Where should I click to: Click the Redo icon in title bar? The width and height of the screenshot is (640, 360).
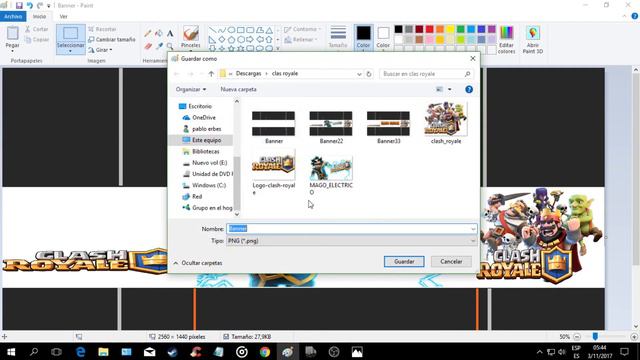pyautogui.click(x=40, y=5)
